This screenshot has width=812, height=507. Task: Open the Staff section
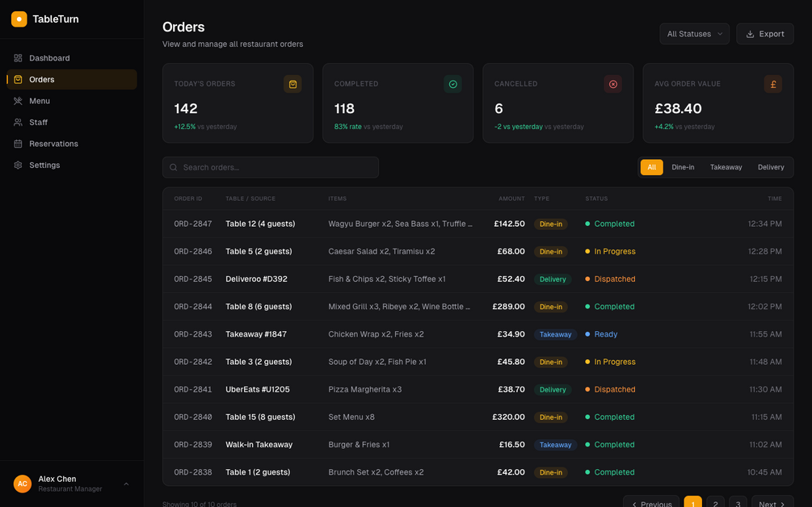pyautogui.click(x=72, y=122)
